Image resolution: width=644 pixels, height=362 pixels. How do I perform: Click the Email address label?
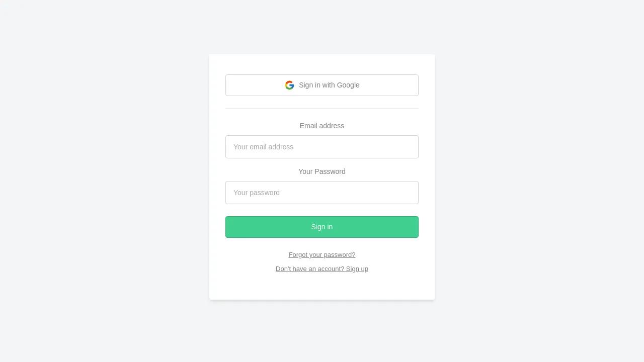(322, 126)
